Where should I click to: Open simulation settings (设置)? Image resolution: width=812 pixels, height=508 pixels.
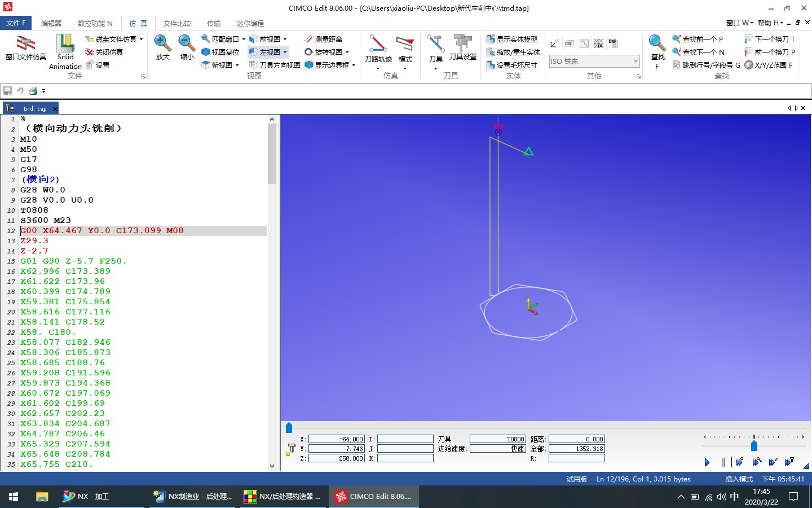pos(98,65)
